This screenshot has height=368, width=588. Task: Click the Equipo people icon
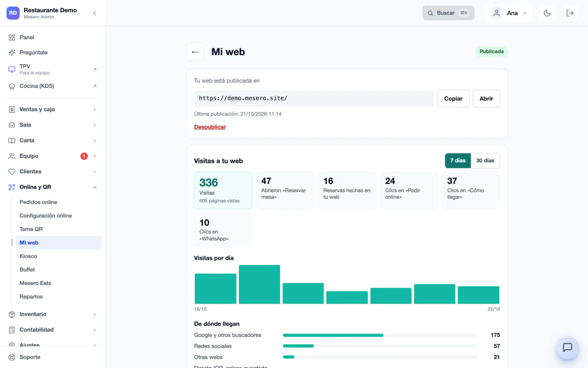(x=12, y=156)
